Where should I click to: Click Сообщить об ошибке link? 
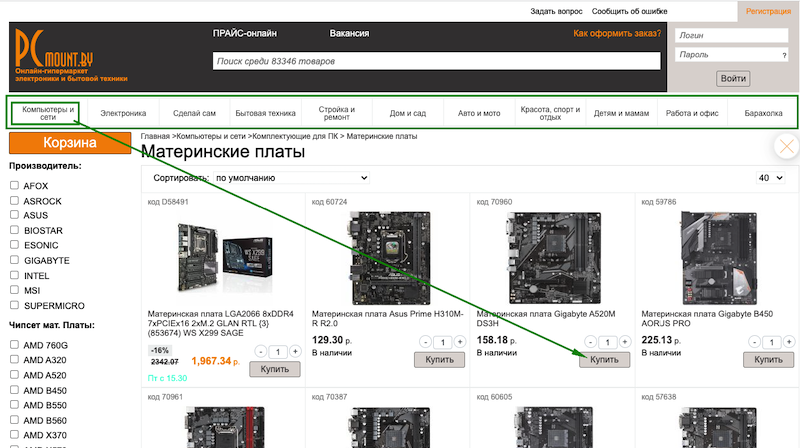click(630, 11)
